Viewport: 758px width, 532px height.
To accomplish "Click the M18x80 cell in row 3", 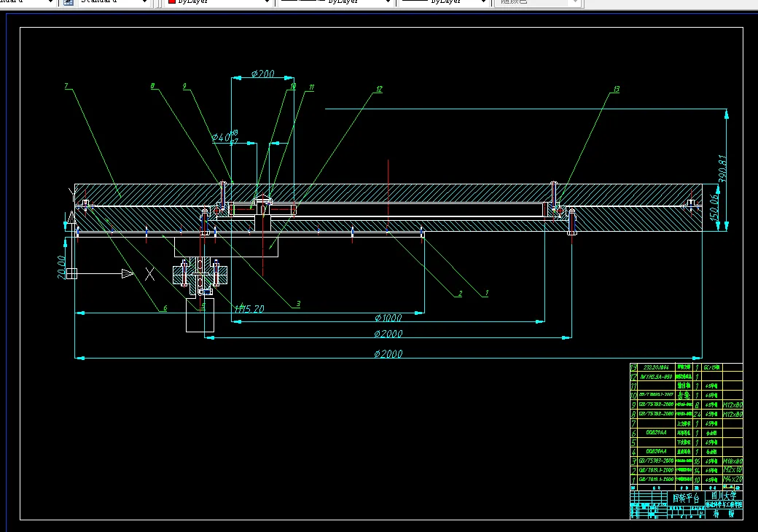I will click(732, 461).
